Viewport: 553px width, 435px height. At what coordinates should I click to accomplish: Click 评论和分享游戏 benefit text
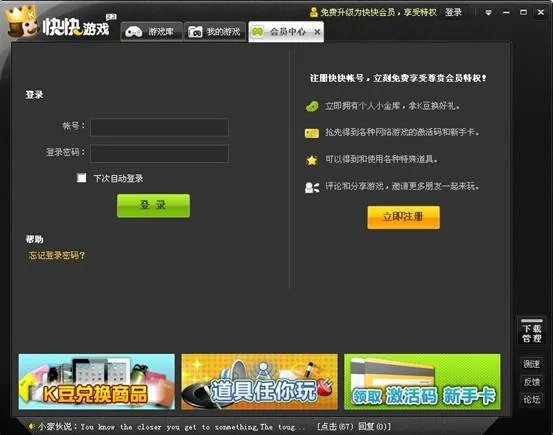[402, 186]
